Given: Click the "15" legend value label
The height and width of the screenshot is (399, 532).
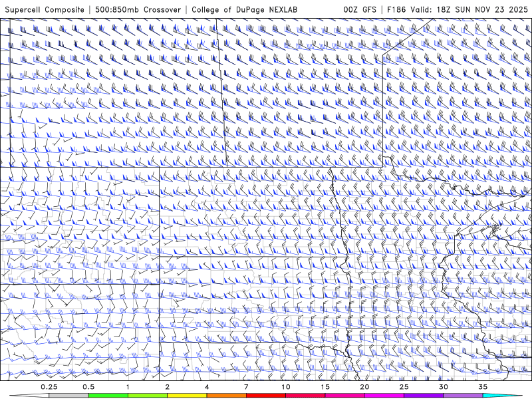Looking at the screenshot, I should [x=325, y=387].
